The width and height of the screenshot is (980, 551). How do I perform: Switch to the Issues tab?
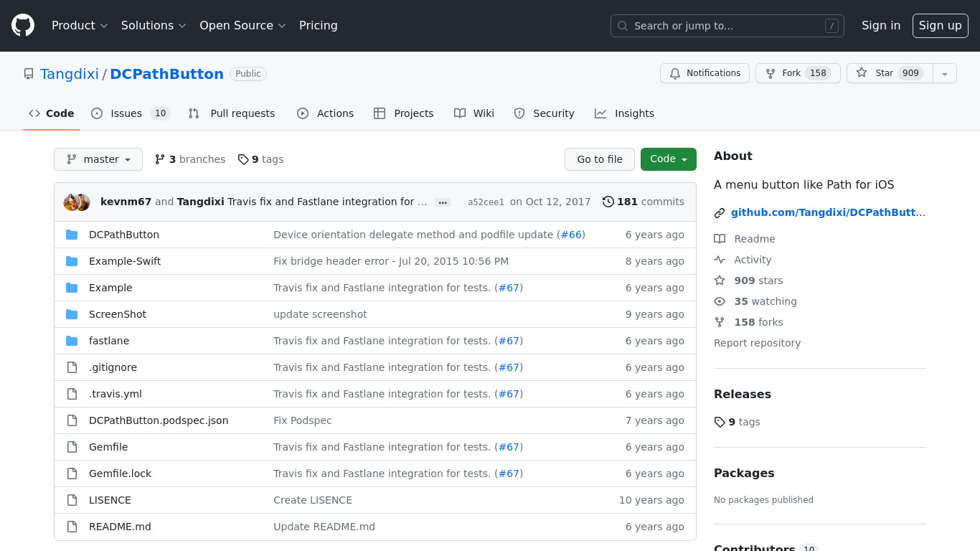(x=130, y=113)
